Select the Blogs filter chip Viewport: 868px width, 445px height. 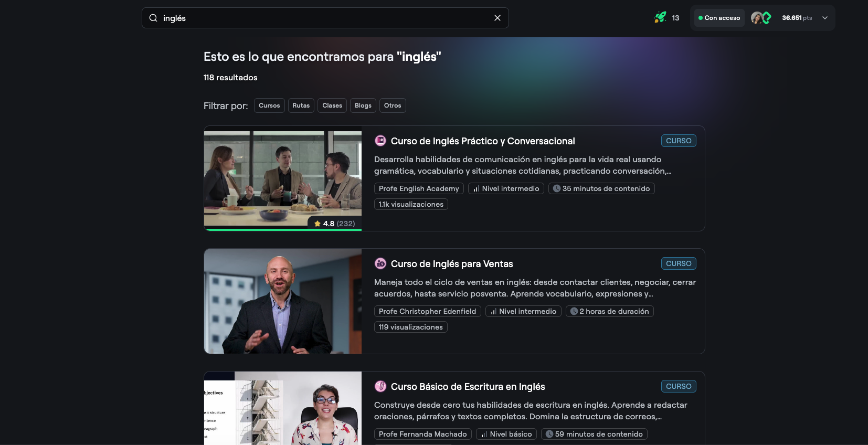coord(363,105)
